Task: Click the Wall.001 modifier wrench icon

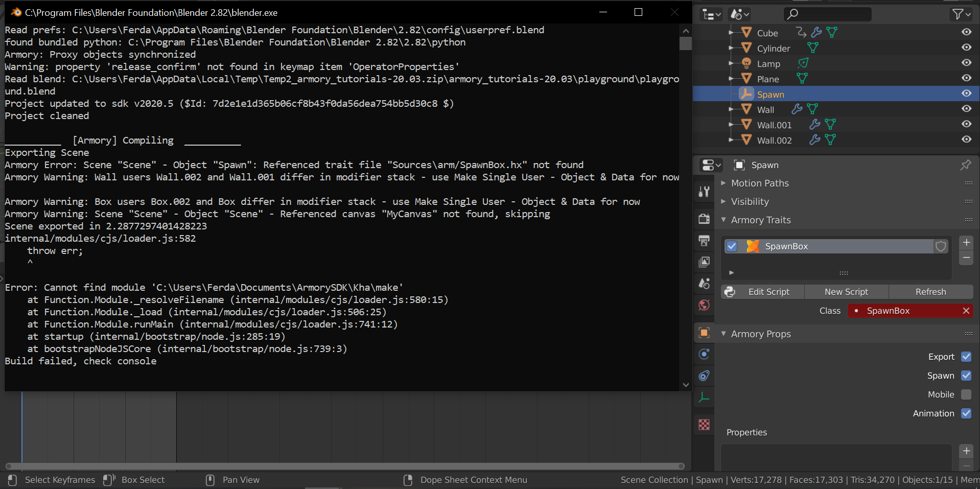Action: coord(815,125)
